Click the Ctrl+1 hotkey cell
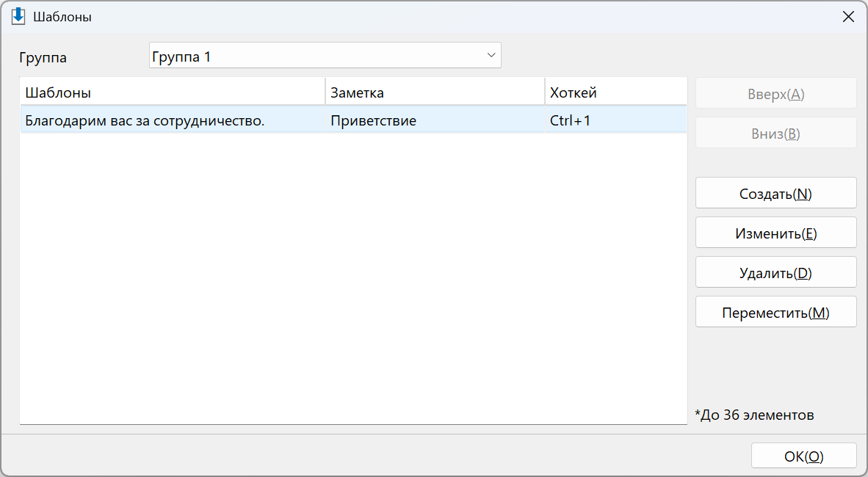The height and width of the screenshot is (477, 868). tap(570, 120)
